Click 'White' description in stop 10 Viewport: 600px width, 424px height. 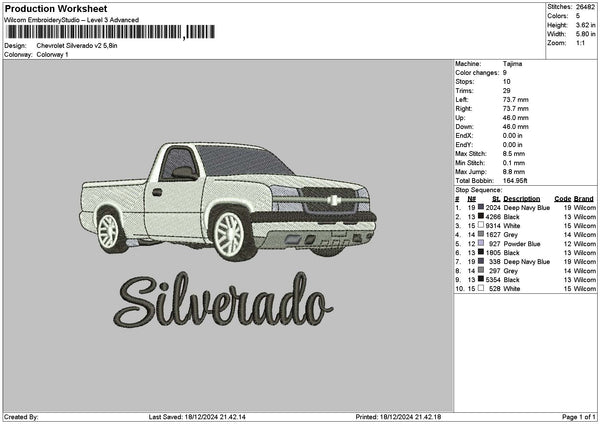(x=512, y=289)
